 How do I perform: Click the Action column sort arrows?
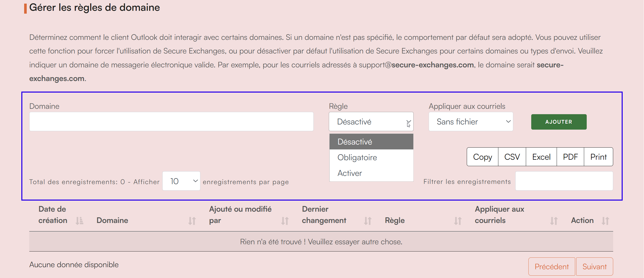pyautogui.click(x=605, y=221)
